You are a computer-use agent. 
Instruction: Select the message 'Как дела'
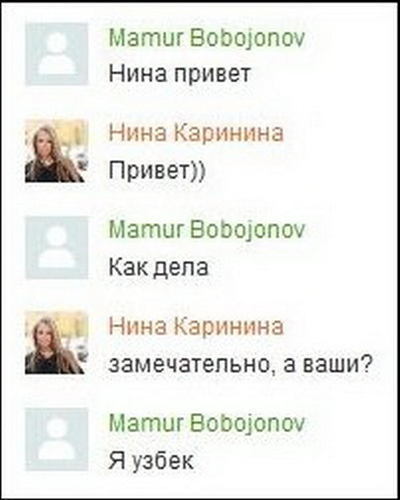159,267
